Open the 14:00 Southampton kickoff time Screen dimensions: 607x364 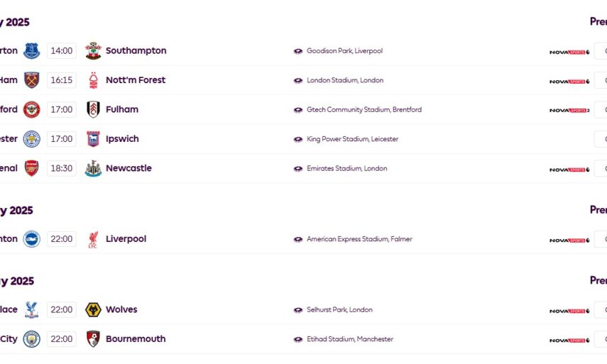(62, 50)
